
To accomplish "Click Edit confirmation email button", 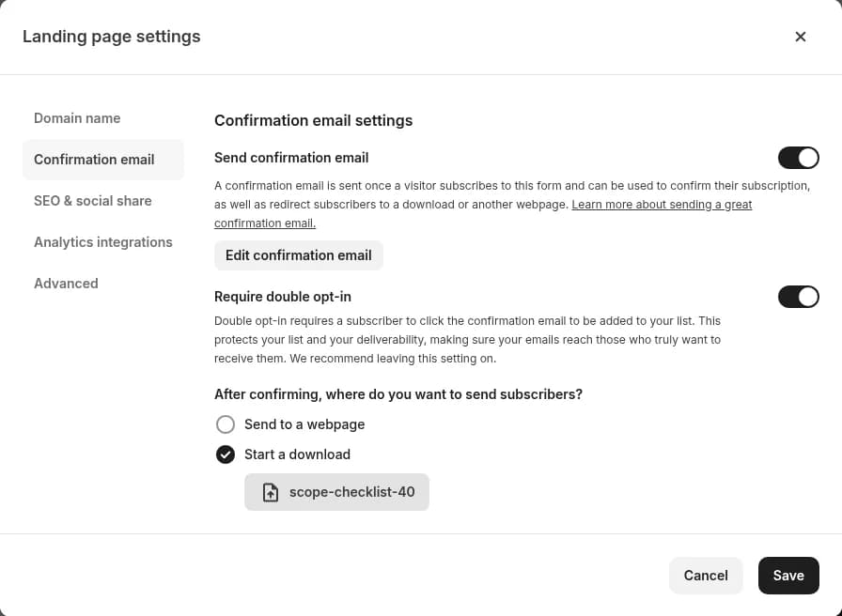I will point(299,255).
